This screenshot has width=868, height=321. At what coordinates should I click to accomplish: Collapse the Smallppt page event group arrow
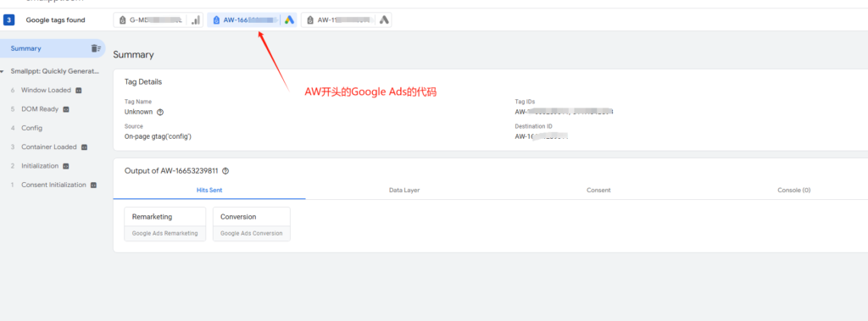coord(3,71)
